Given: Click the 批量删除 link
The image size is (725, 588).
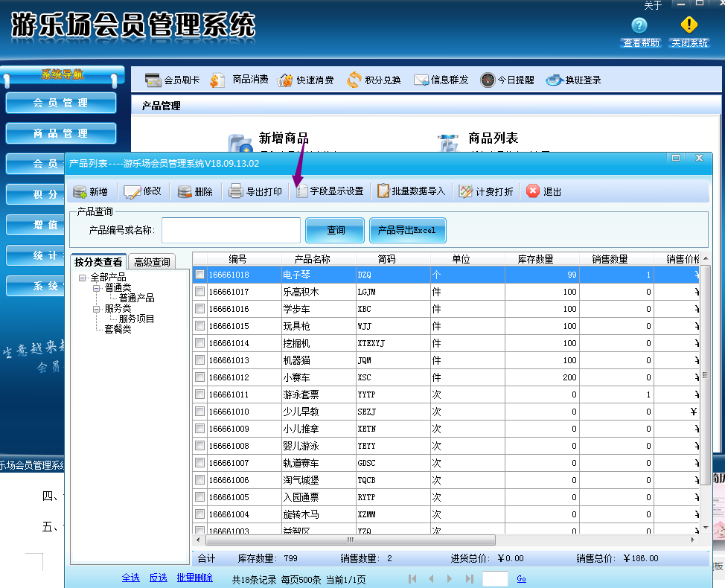Looking at the screenshot, I should 194,578.
